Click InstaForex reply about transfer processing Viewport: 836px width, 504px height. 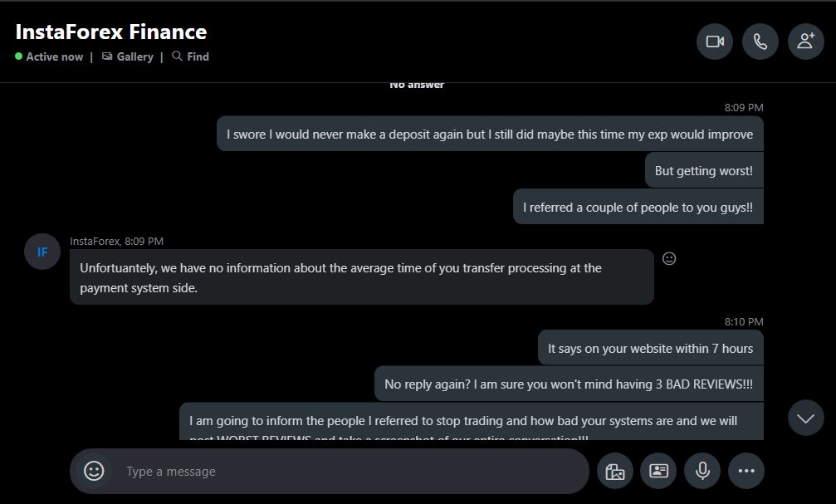[x=361, y=277]
